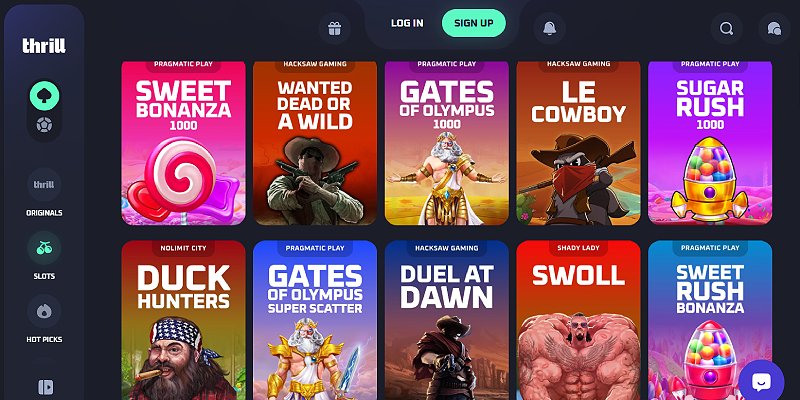Open Hot Picks flame icon
This screenshot has width=800, height=400.
click(44, 319)
